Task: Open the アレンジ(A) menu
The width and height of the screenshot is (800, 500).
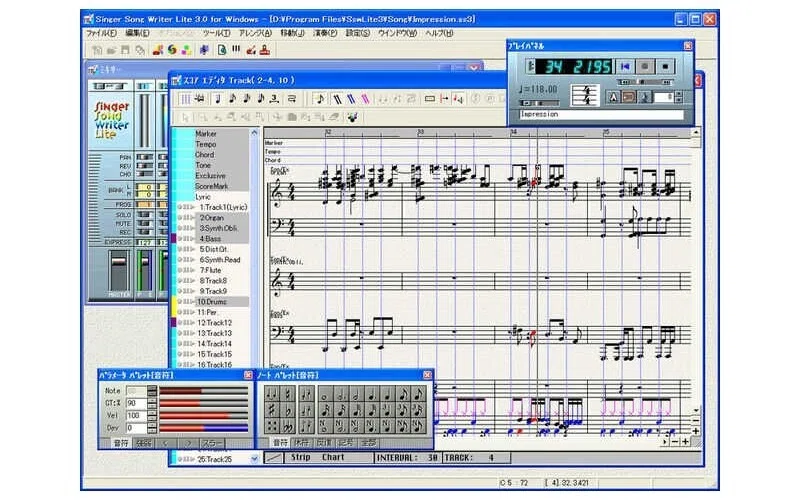Action: pyautogui.click(x=256, y=33)
